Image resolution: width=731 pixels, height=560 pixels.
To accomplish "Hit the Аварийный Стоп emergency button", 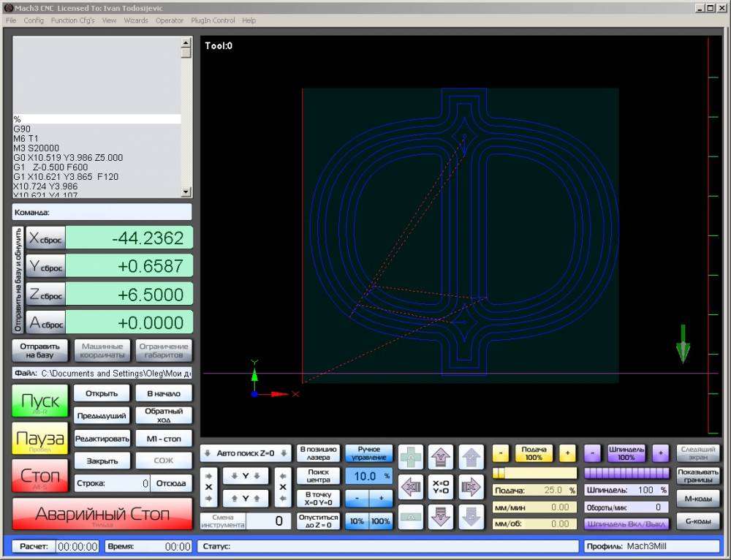I will tap(102, 514).
